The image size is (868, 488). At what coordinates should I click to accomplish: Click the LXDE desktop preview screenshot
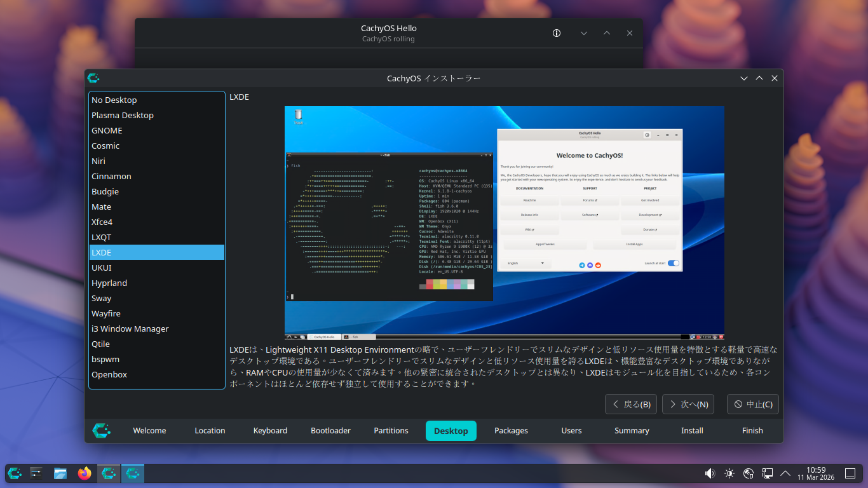pyautogui.click(x=505, y=223)
